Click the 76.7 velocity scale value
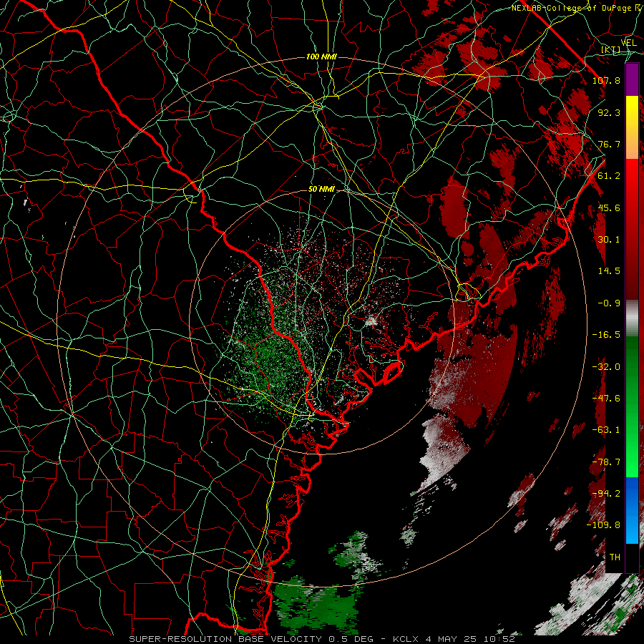Viewport: 644px width, 644px height. 609,144
